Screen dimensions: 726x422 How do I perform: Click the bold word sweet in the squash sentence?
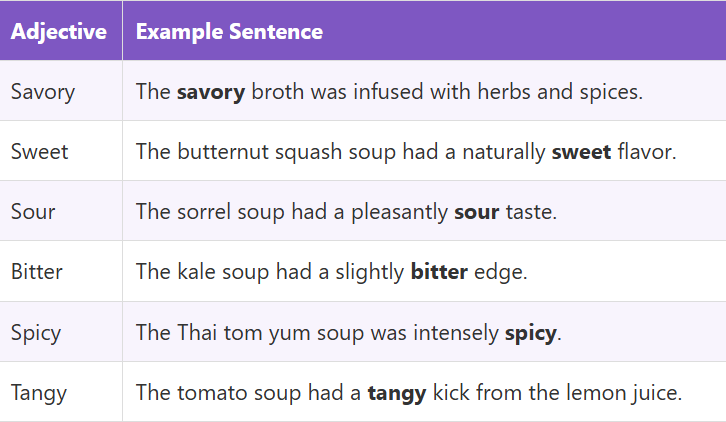pos(581,152)
